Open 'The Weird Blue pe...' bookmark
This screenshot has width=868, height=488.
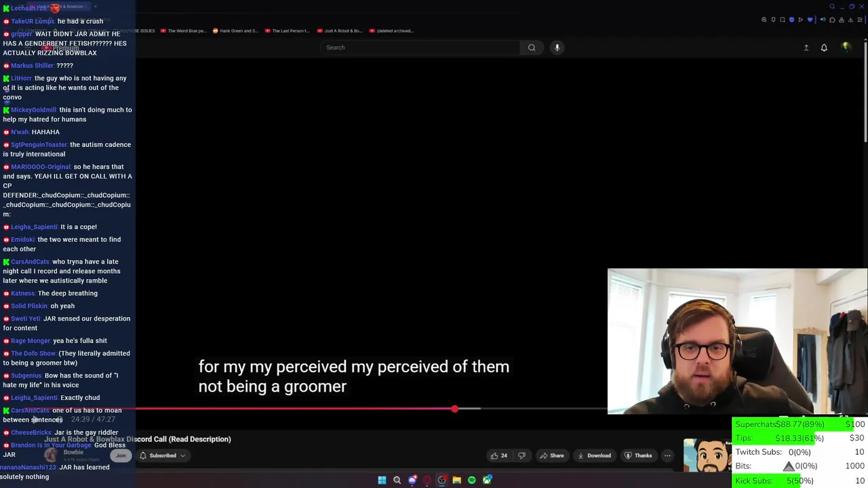coord(183,30)
